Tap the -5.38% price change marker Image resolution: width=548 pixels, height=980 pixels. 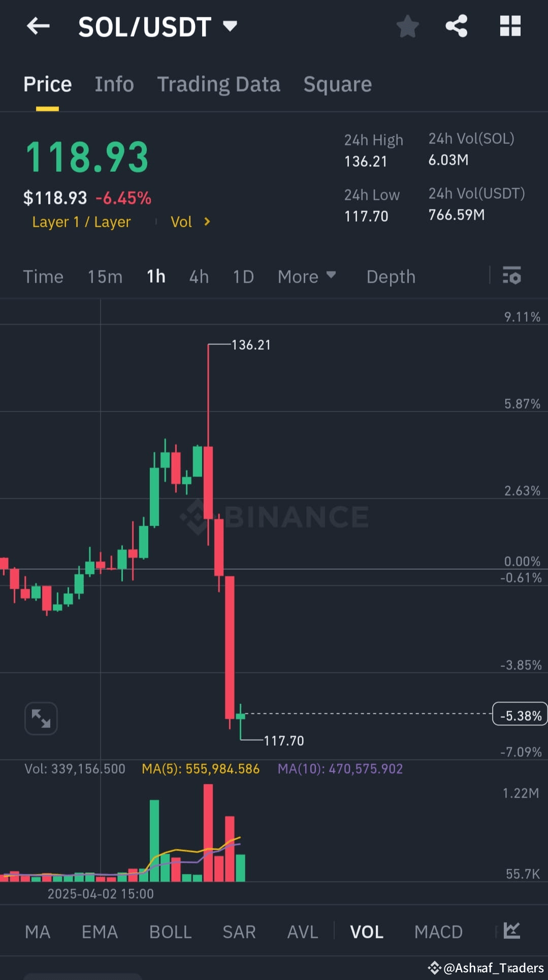[x=519, y=714]
